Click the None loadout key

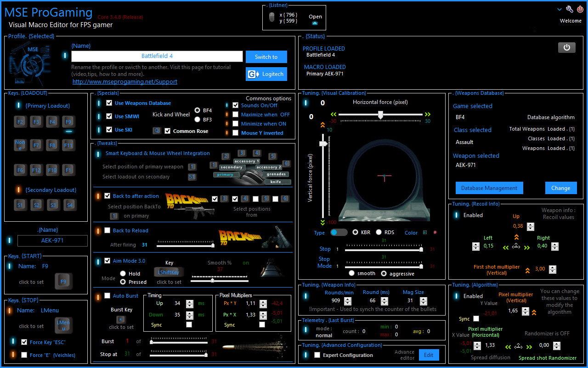pyautogui.click(x=20, y=145)
